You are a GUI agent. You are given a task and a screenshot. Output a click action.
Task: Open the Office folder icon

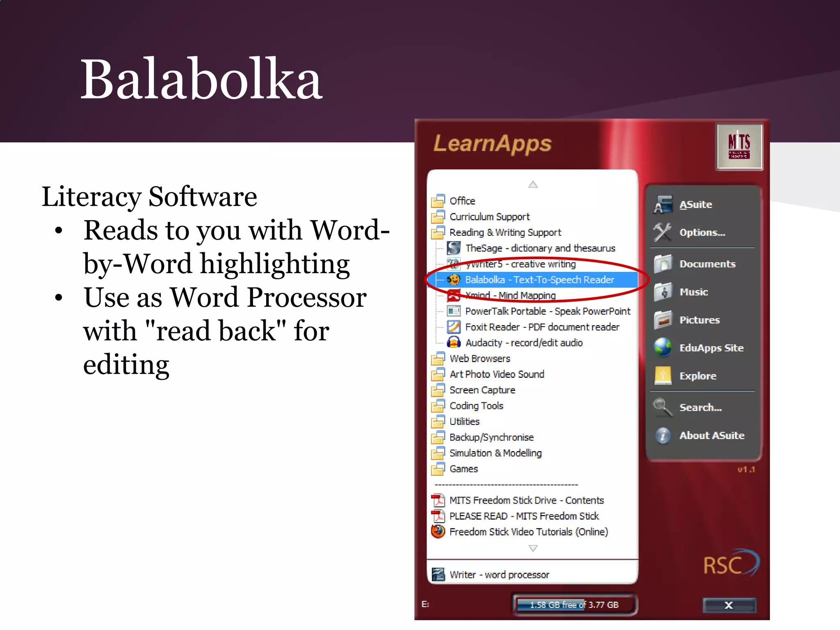pyautogui.click(x=438, y=201)
